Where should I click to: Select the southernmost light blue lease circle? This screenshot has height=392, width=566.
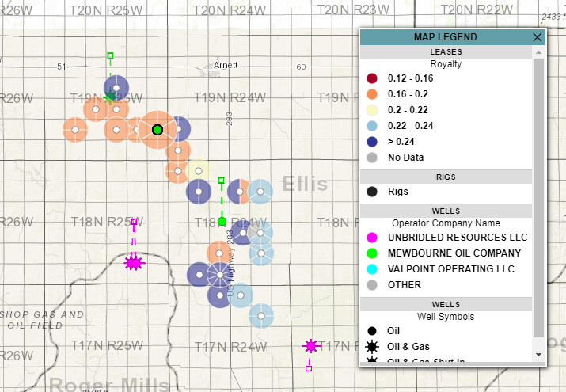[x=261, y=316]
